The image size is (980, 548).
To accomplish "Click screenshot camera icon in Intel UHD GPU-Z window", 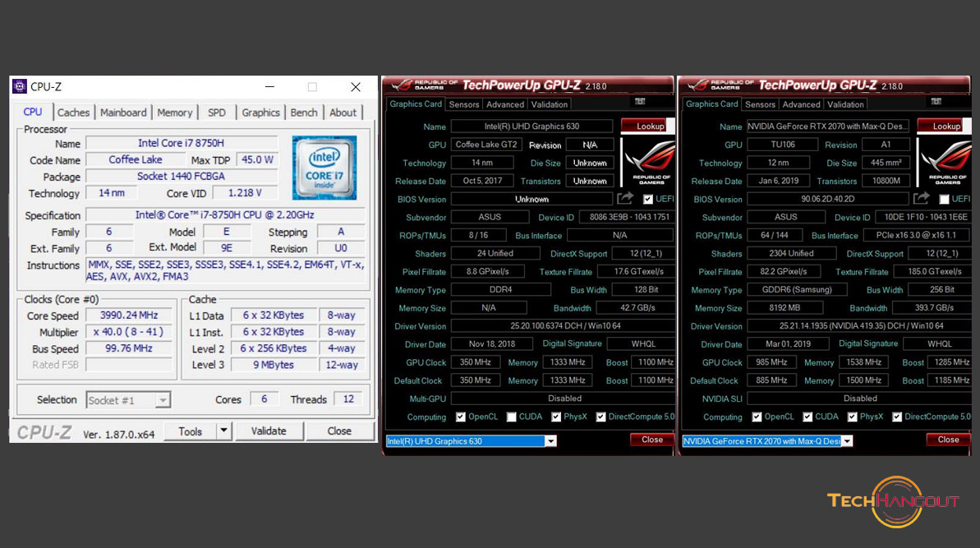I will pyautogui.click(x=640, y=101).
